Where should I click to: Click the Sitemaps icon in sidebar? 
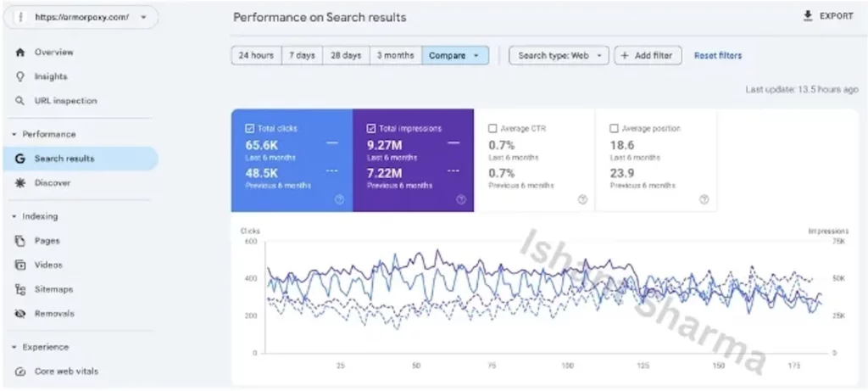19,289
